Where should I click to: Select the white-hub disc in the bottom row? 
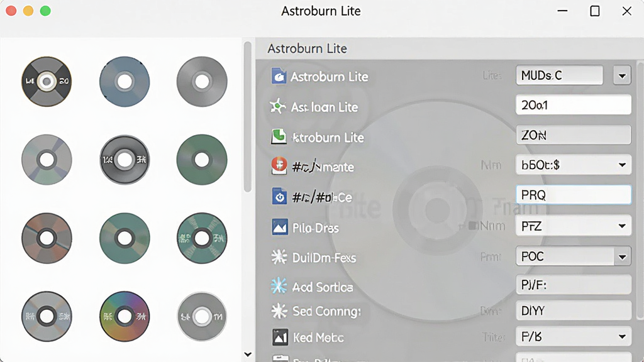202,317
